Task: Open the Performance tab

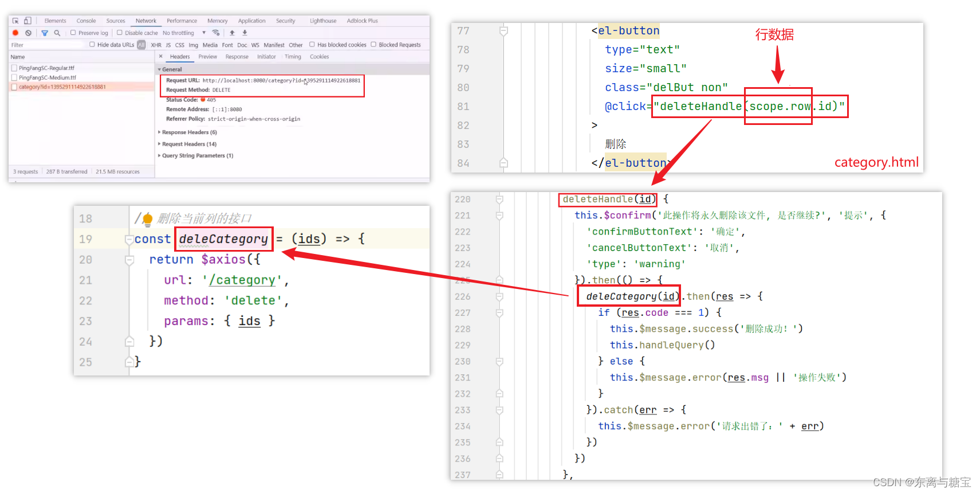Action: pyautogui.click(x=182, y=21)
